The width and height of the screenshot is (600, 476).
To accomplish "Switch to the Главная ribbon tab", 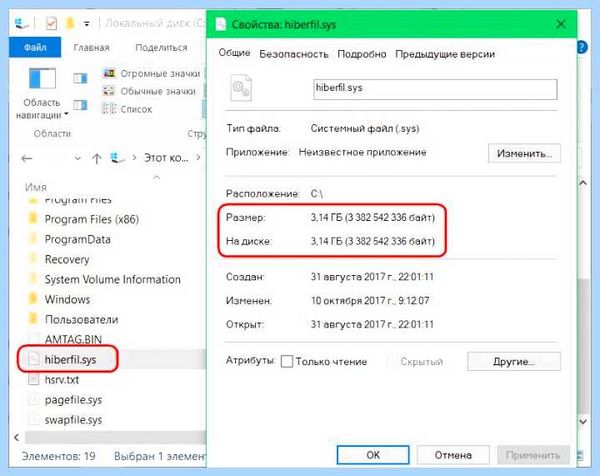I will pos(91,47).
